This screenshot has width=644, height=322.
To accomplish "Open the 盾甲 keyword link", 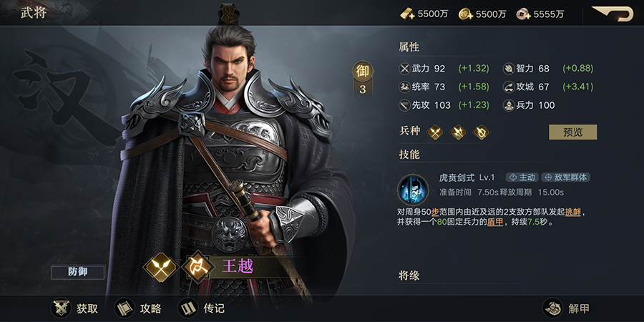I will [x=495, y=223].
